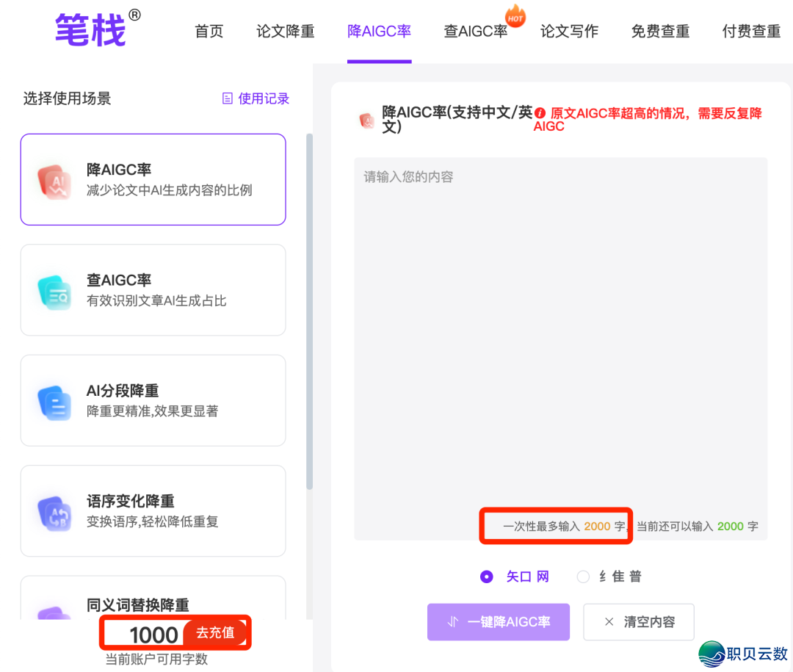The width and height of the screenshot is (793, 672).
Task: Open the 使用记录 link
Action: click(x=256, y=98)
